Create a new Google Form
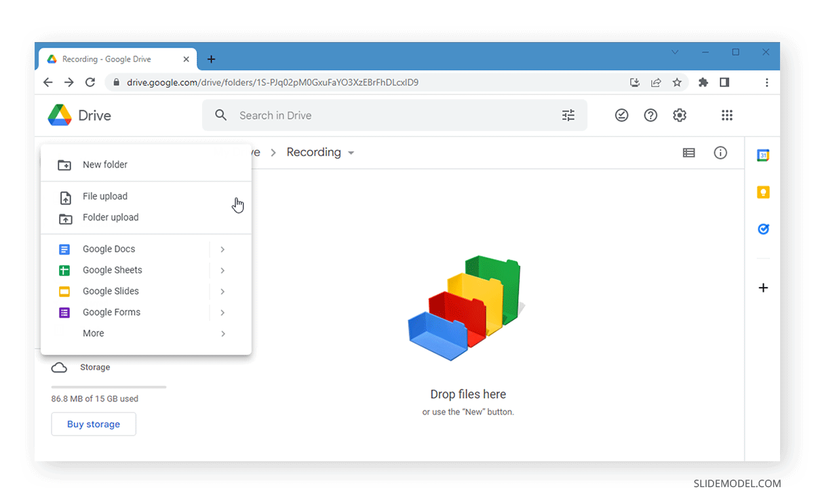The height and width of the screenshot is (504, 814). click(x=111, y=312)
